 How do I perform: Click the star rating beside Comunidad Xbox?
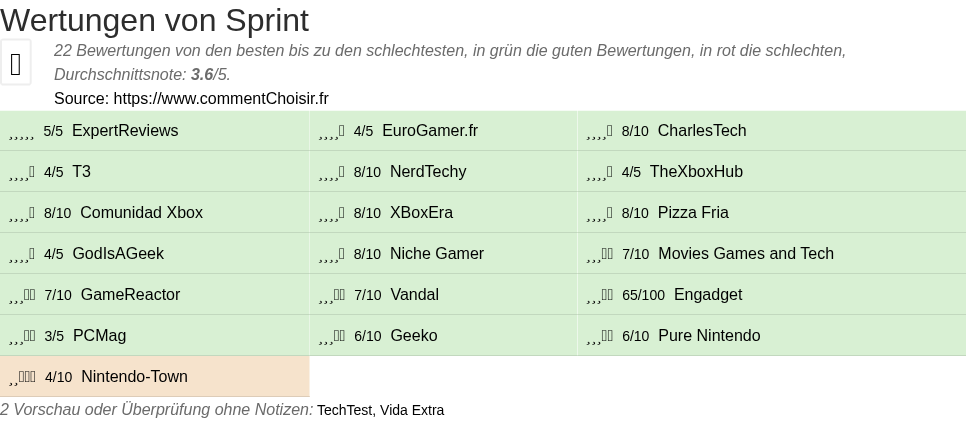[x=22, y=214]
